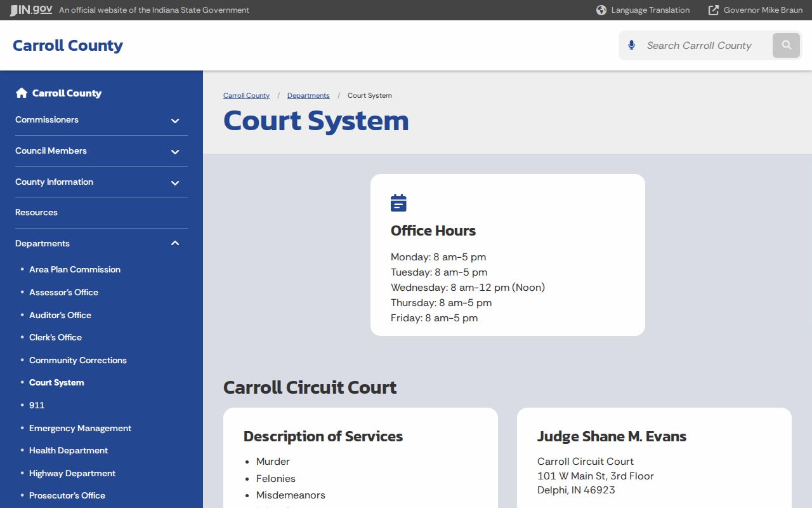
Task: Go to Area Plan Commission page
Action: [x=75, y=269]
